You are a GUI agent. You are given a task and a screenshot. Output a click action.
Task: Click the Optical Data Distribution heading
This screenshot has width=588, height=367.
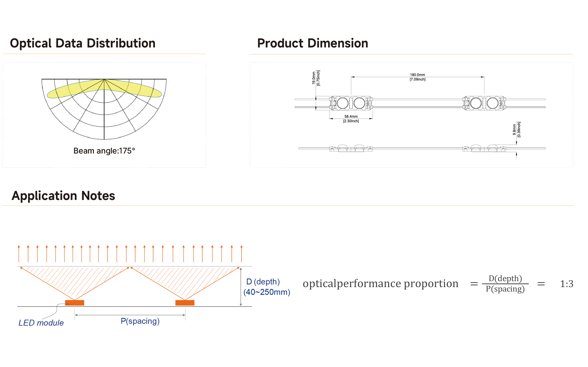click(83, 43)
